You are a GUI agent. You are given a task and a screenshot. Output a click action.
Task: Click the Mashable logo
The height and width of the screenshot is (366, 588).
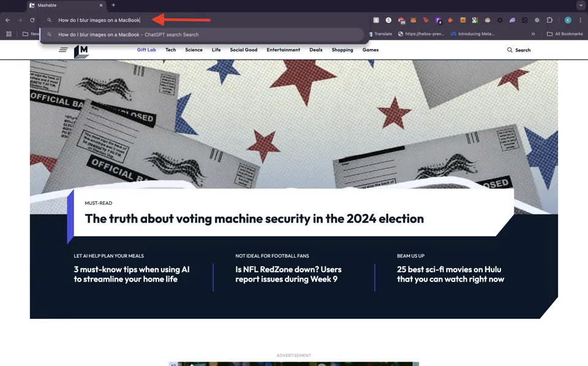click(x=81, y=51)
